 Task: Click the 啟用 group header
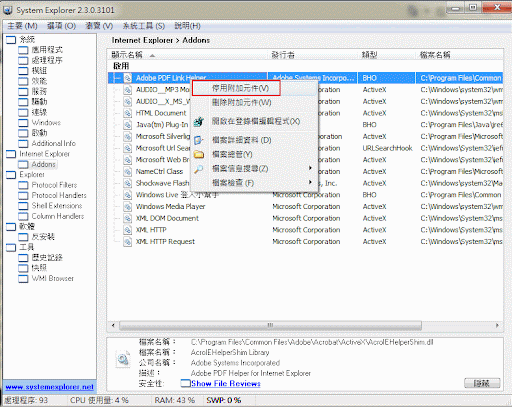(x=121, y=66)
